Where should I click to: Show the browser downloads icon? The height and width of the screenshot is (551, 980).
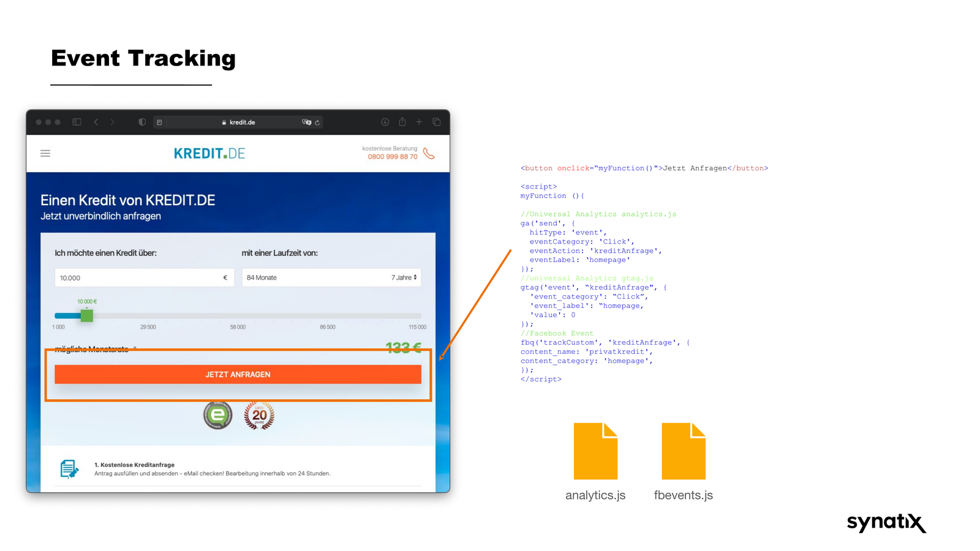pyautogui.click(x=385, y=122)
